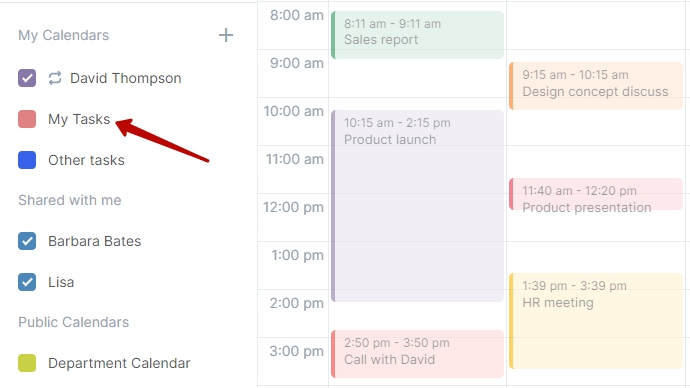
Task: Toggle the yellow-green Department Calendar swatch
Action: 27,363
